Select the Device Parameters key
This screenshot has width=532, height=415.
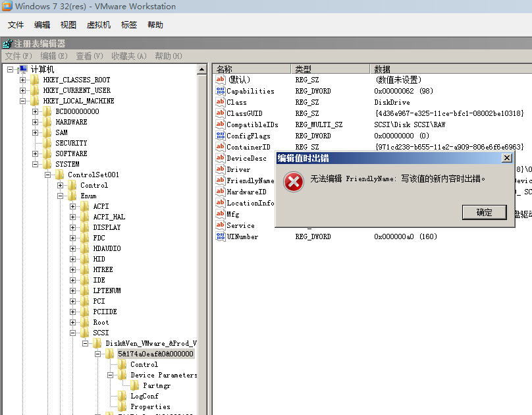pos(164,375)
